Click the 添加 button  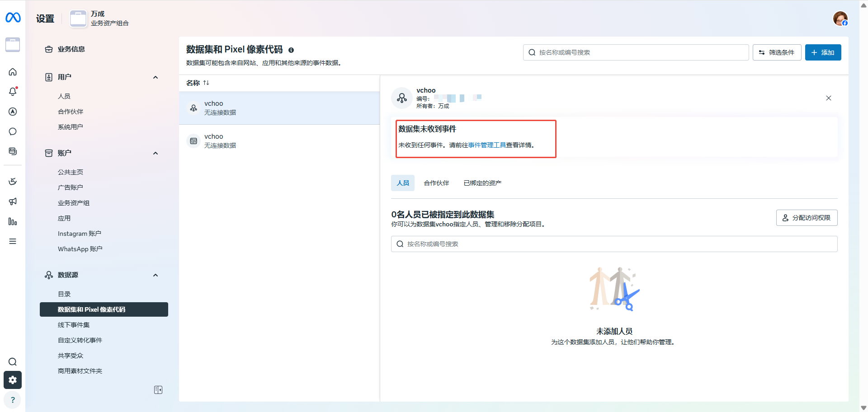(823, 52)
